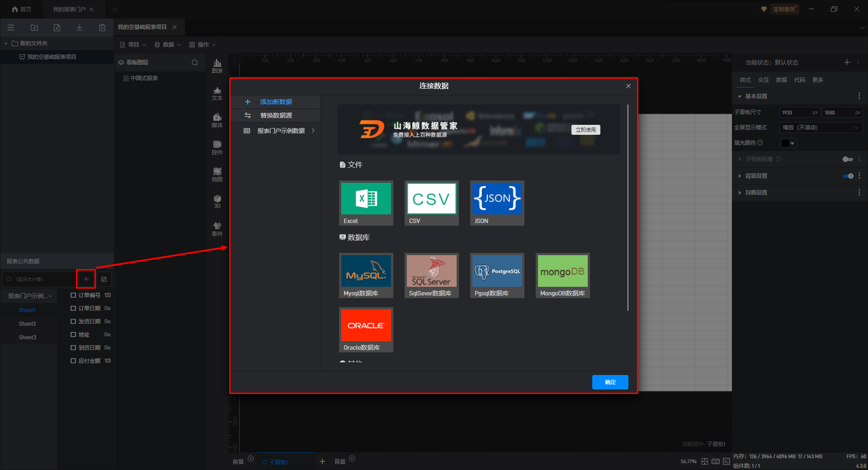Select the SqlSever数据库 connector

[432, 275]
